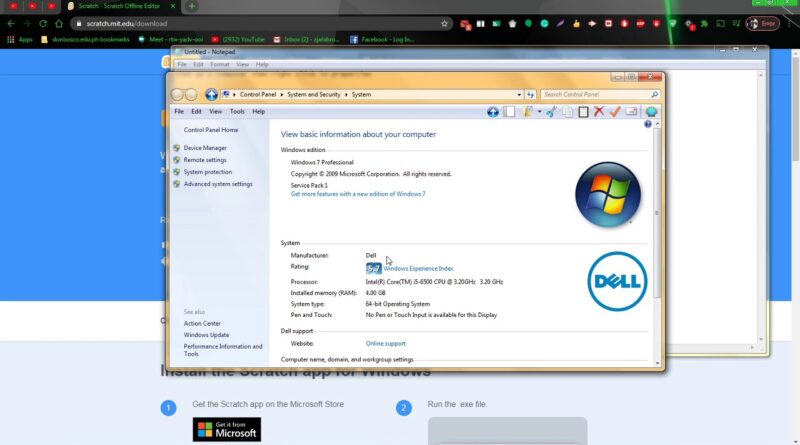Click Get it from Microsoft button
This screenshot has height=445, width=800.
click(227, 430)
